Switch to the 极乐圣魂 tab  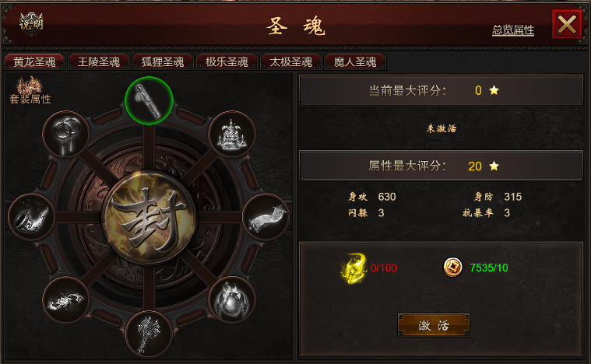coord(227,61)
